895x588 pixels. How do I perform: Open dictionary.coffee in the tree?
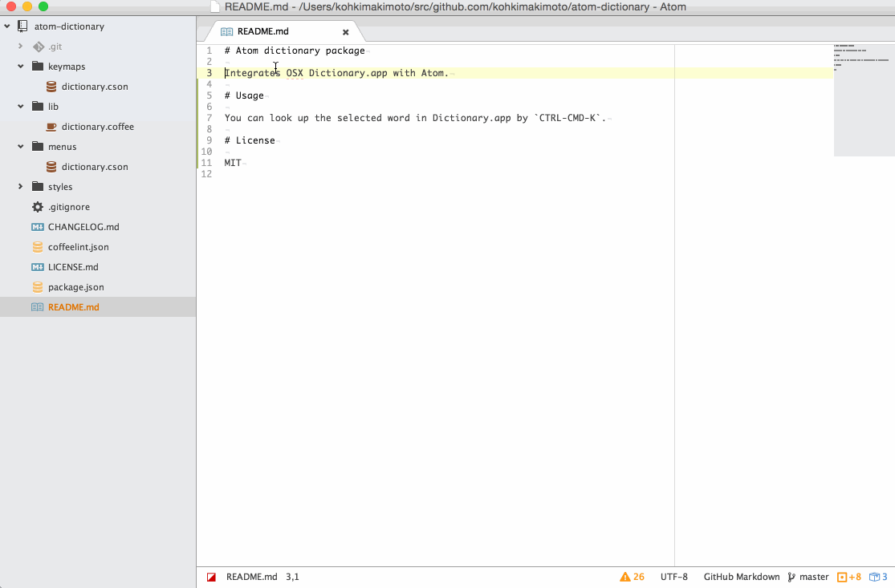(x=98, y=127)
